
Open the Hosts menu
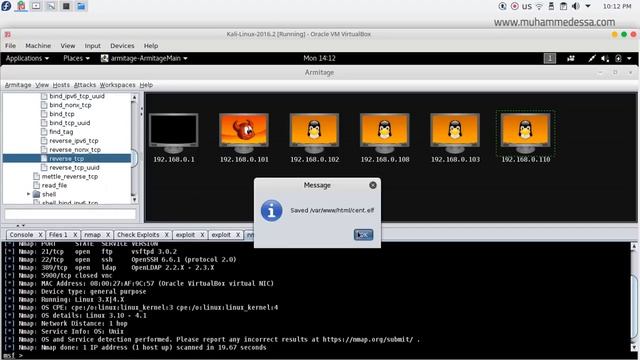61,85
